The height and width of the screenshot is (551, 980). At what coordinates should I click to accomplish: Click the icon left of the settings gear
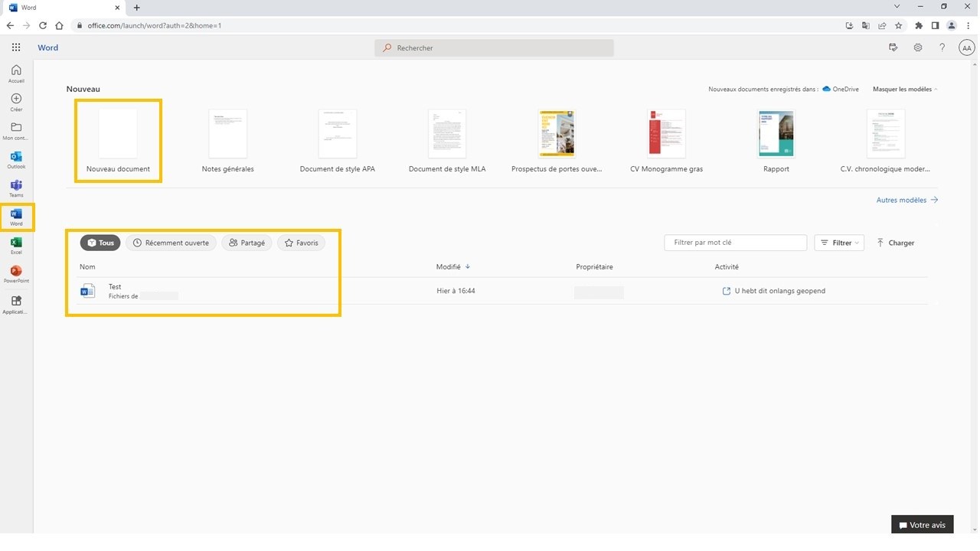point(893,47)
